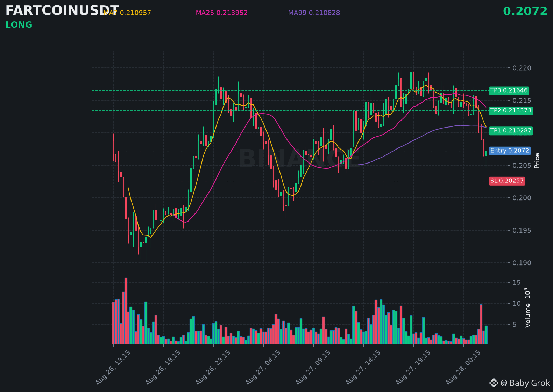Click the Aug 27, 04:15 time label
553x392 pixels.
(263, 368)
